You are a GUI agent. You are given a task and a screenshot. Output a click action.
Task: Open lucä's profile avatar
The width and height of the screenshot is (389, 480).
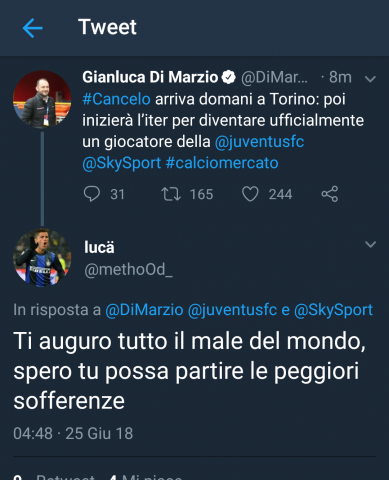pyautogui.click(x=42, y=257)
